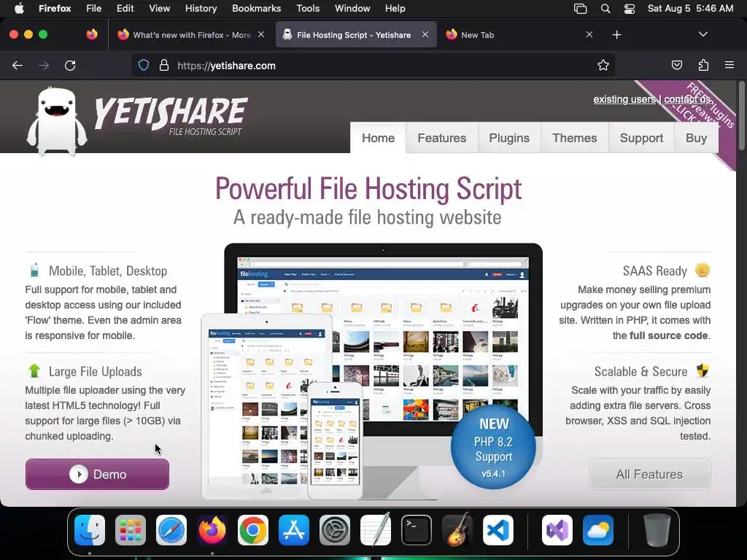Click the purple Demo button
Screen dimensions: 747x560
point(97,474)
